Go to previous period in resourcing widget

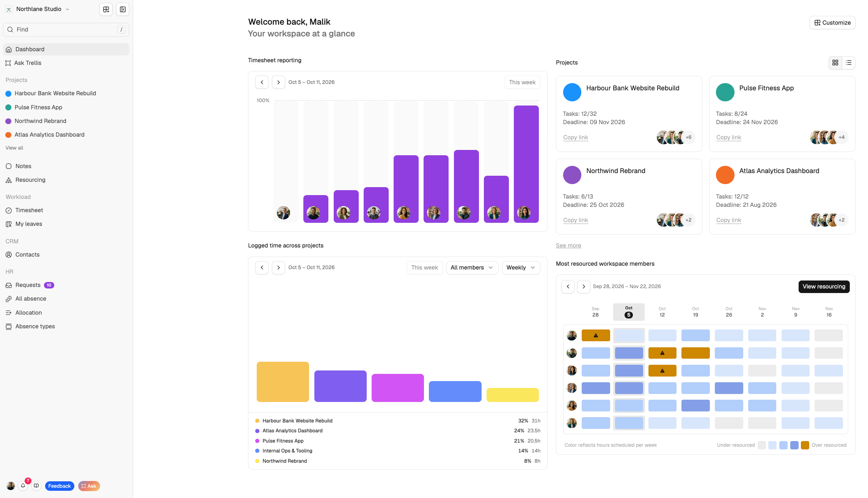(x=568, y=287)
